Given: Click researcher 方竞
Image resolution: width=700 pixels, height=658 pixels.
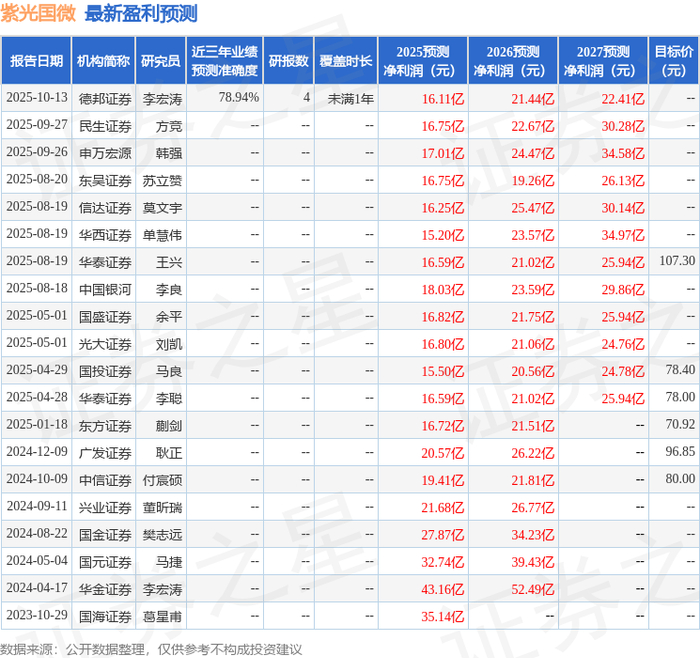Looking at the screenshot, I should (x=169, y=126).
